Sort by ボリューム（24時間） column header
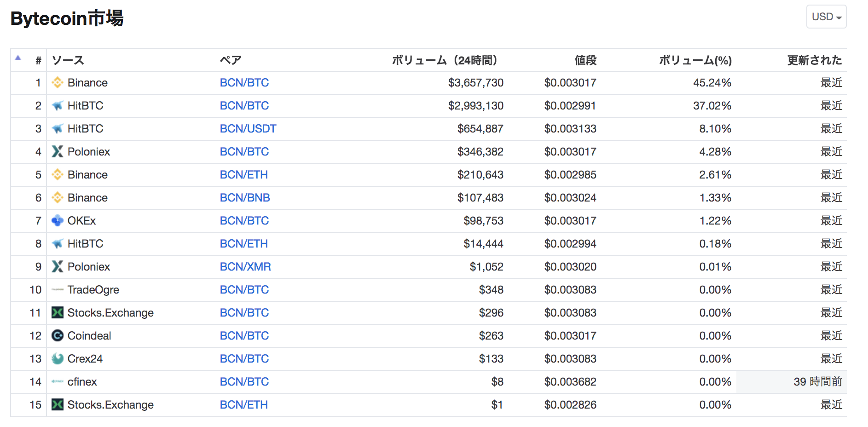 pyautogui.click(x=445, y=60)
